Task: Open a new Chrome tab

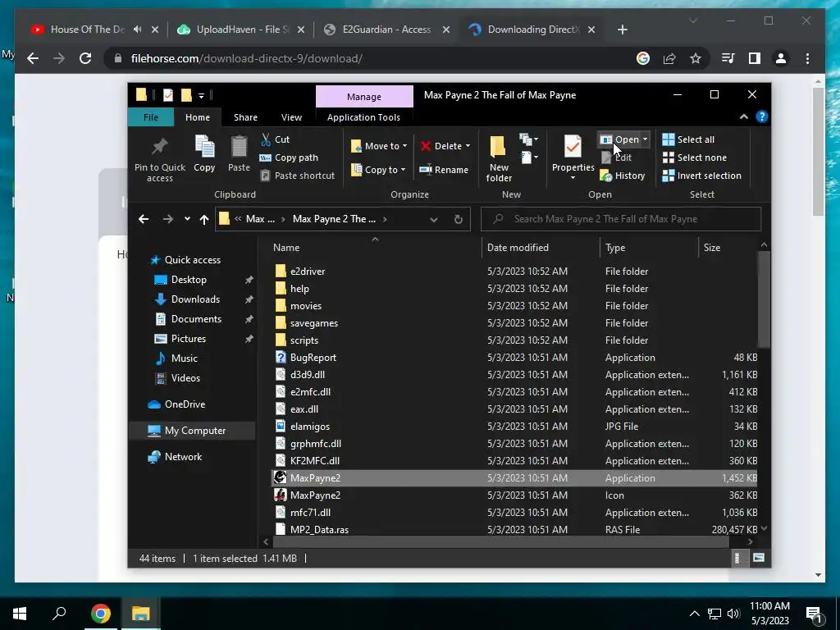Action: pyautogui.click(x=622, y=30)
